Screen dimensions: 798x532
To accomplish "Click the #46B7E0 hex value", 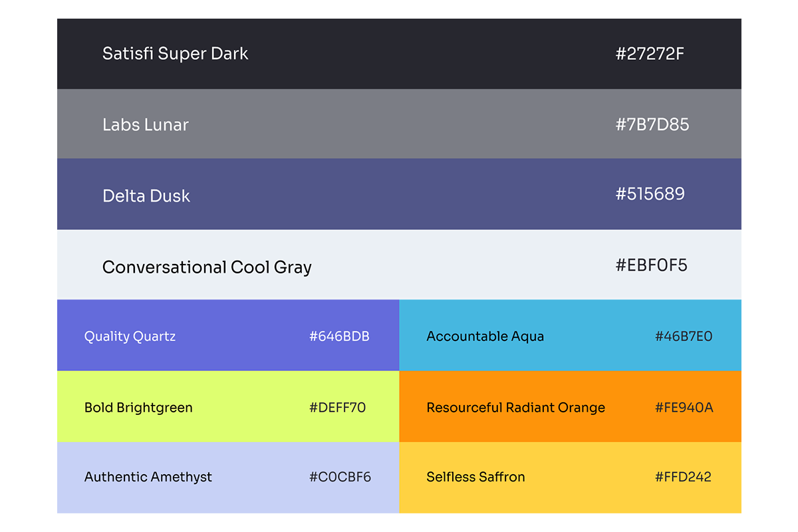I will pos(684,336).
